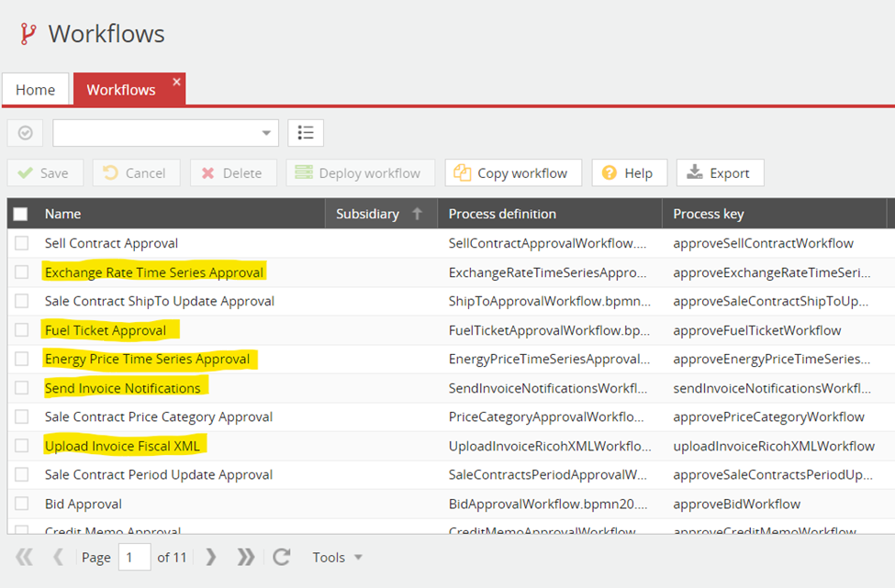The height and width of the screenshot is (588, 895).
Task: Advance to the next page
Action: pyautogui.click(x=211, y=557)
